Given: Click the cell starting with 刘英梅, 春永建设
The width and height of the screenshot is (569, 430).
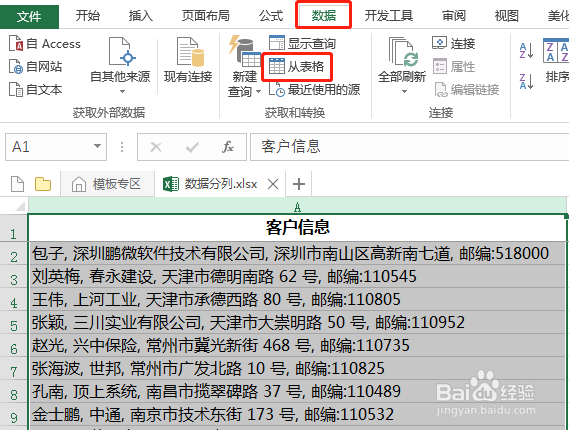Looking at the screenshot, I should click(x=297, y=277).
